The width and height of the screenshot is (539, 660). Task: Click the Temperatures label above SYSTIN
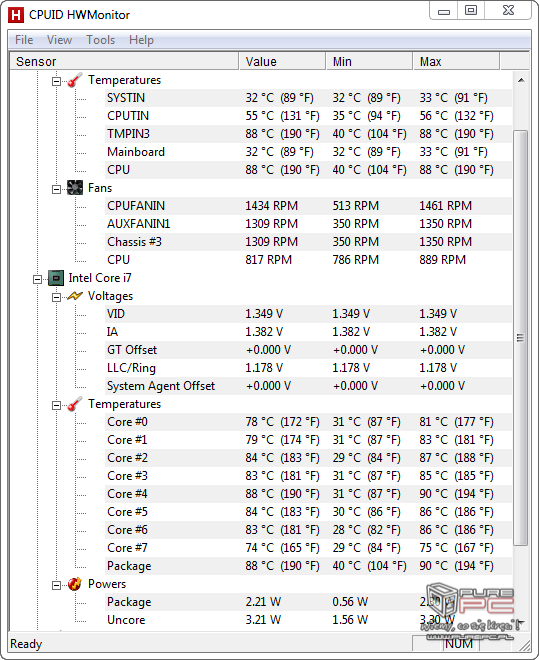tap(125, 80)
